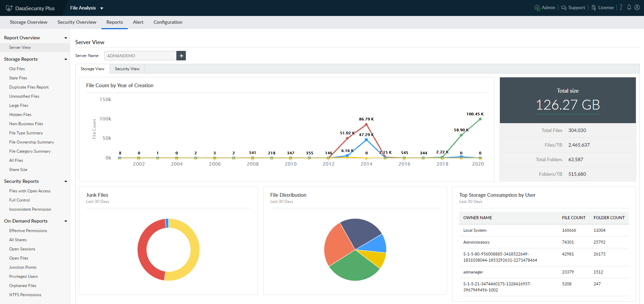644x304 pixels.
Task: Open the Orphaned Files report
Action: (x=23, y=286)
